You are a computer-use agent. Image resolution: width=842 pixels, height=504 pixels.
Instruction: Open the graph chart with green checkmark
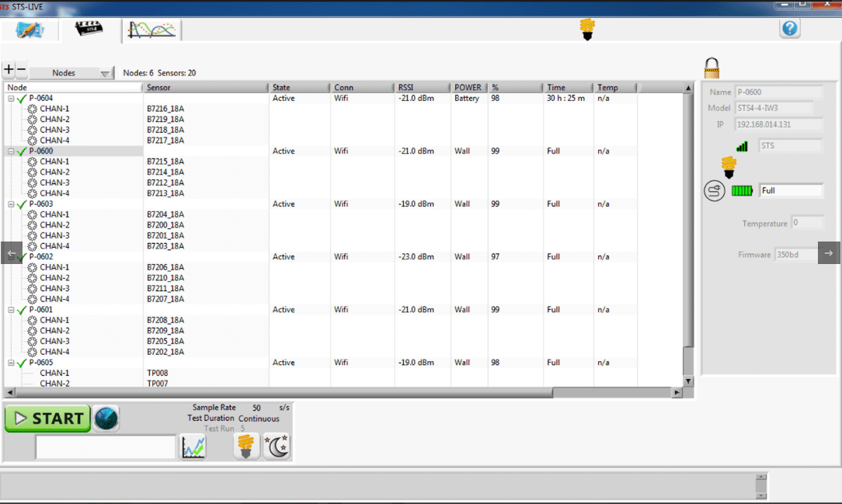pos(193,447)
